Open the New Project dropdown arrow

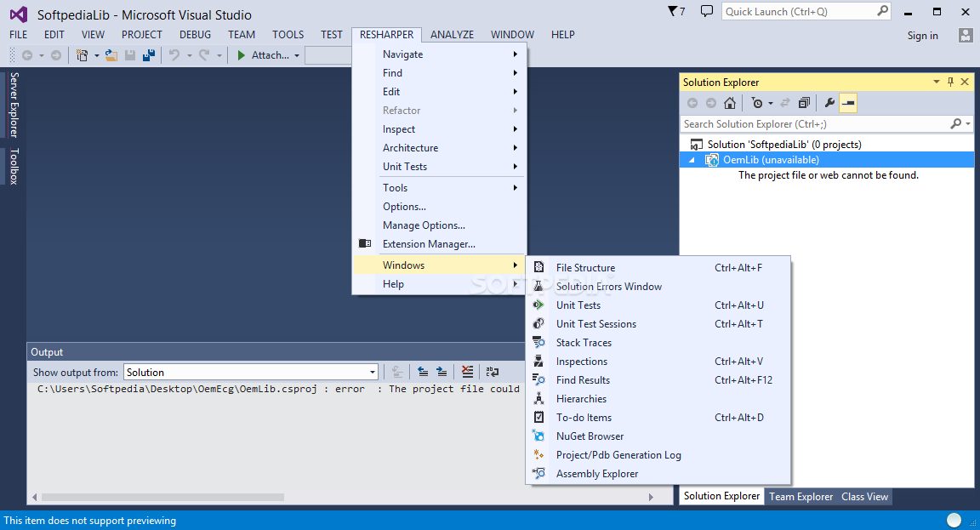[x=97, y=55]
